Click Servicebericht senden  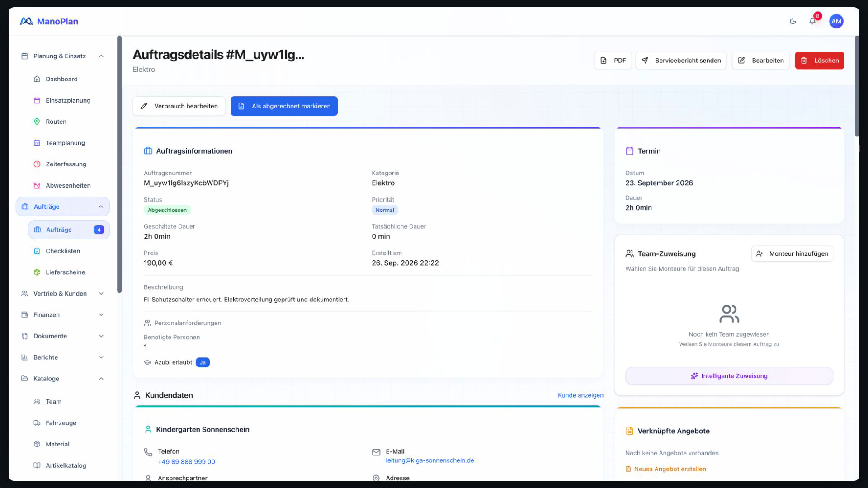[681, 61]
